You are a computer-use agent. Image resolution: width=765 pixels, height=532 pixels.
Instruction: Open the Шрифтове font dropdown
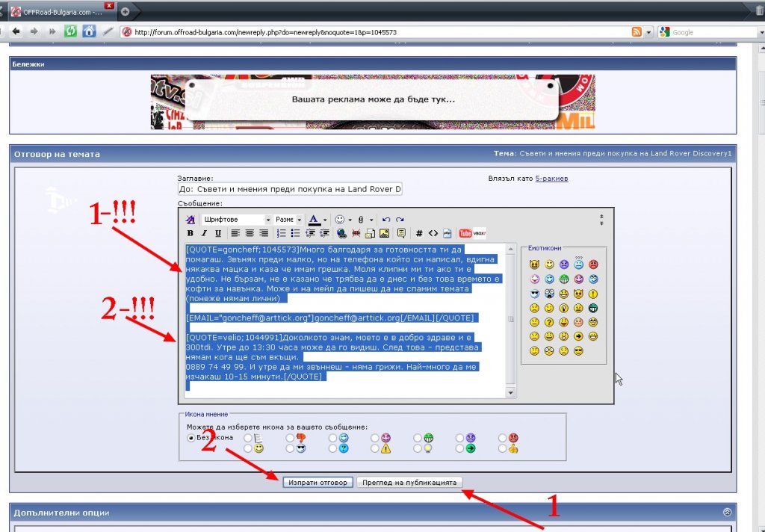tap(237, 220)
